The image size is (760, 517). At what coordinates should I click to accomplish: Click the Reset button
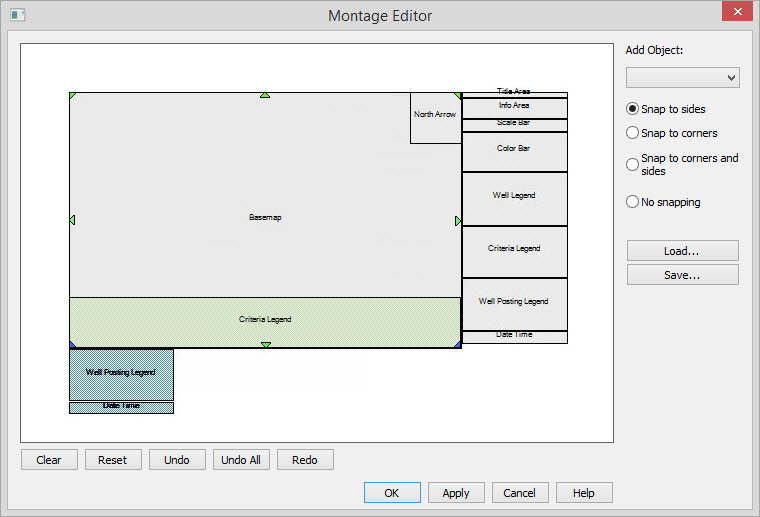tap(113, 460)
